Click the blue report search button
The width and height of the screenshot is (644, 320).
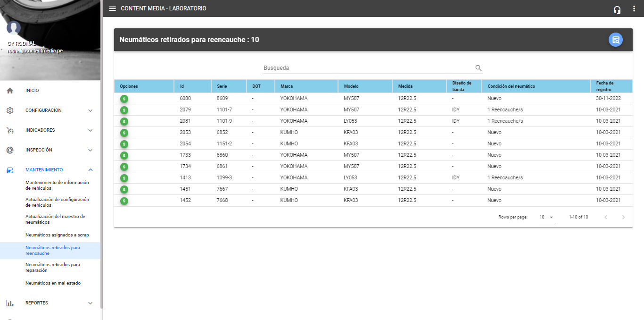(x=615, y=40)
